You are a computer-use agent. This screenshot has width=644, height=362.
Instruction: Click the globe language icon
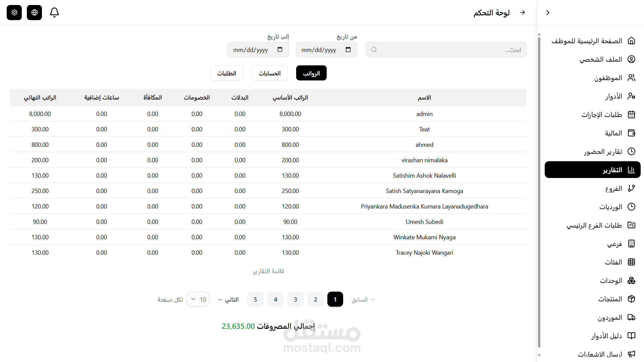click(x=34, y=12)
